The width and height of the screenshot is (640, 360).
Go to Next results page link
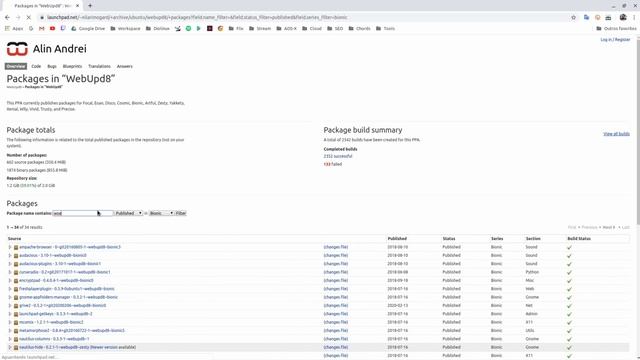pyautogui.click(x=608, y=227)
